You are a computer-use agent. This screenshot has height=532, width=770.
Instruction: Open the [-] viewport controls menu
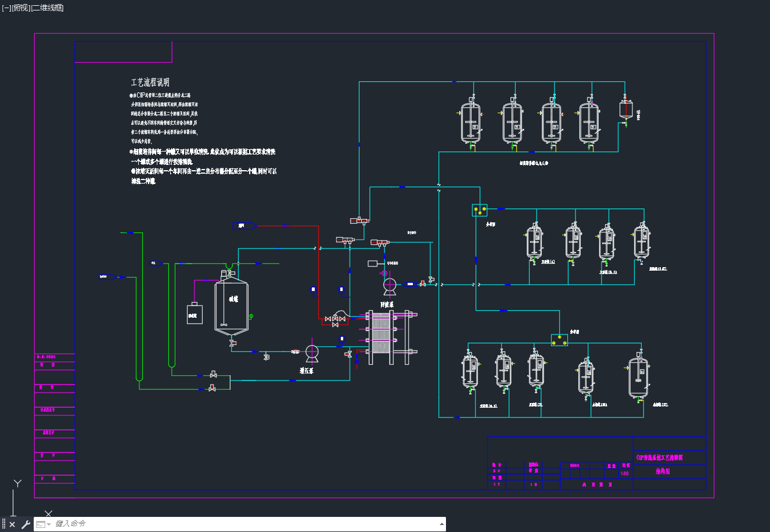pyautogui.click(x=6, y=8)
